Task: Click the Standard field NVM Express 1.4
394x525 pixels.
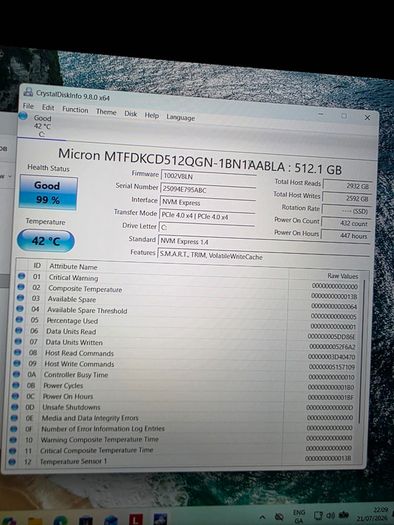Action: click(264, 243)
